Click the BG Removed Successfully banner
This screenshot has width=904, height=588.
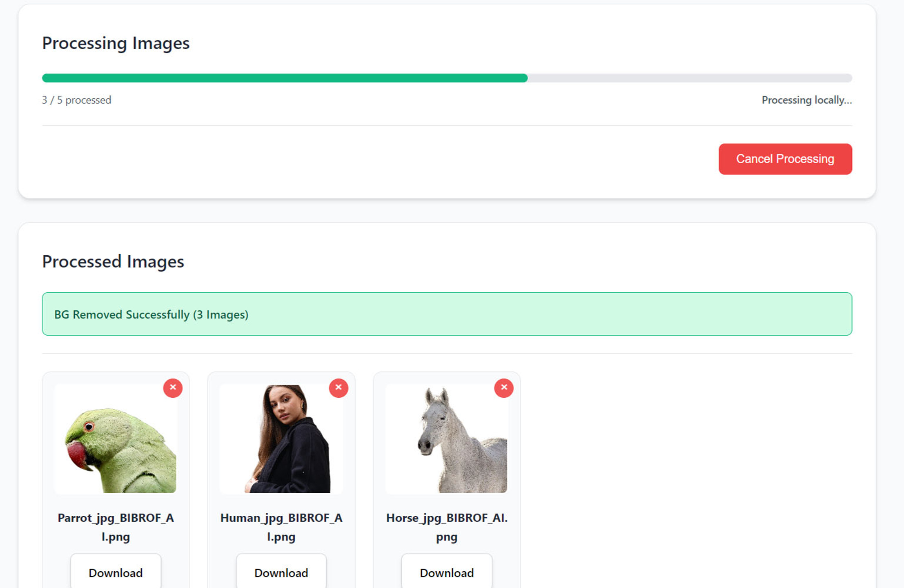(447, 314)
